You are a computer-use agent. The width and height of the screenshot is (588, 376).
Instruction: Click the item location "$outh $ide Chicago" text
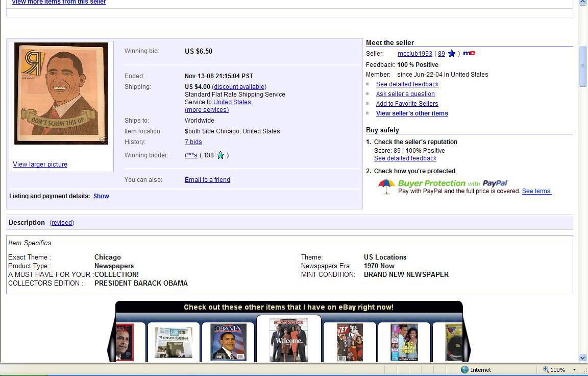[232, 131]
